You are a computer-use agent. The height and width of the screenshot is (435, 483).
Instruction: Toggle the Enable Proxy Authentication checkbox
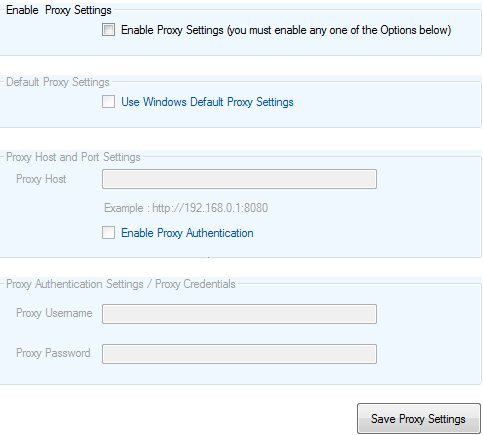[108, 233]
